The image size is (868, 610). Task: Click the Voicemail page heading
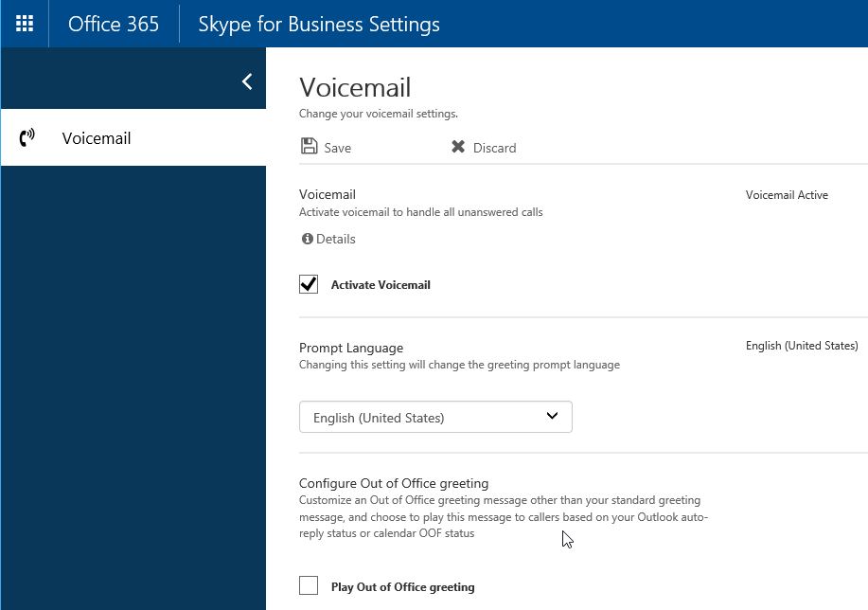click(x=355, y=88)
